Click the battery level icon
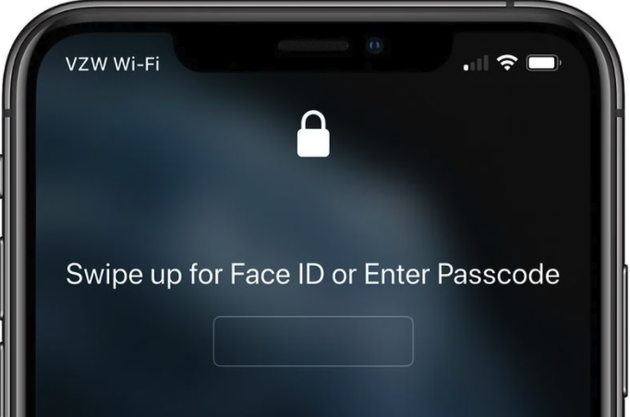Screen dimensions: 630x417 click(x=544, y=63)
